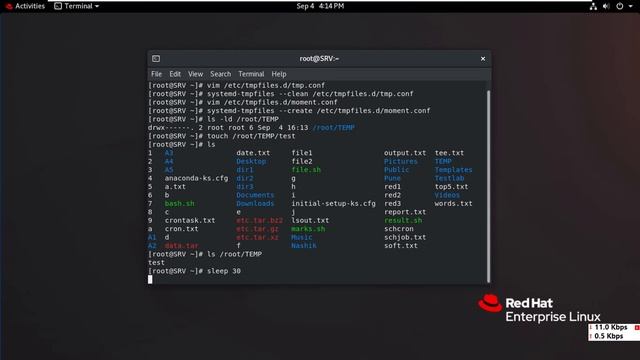Click the terminal cursor block at prompt
640x360 pixels.
tap(150, 279)
